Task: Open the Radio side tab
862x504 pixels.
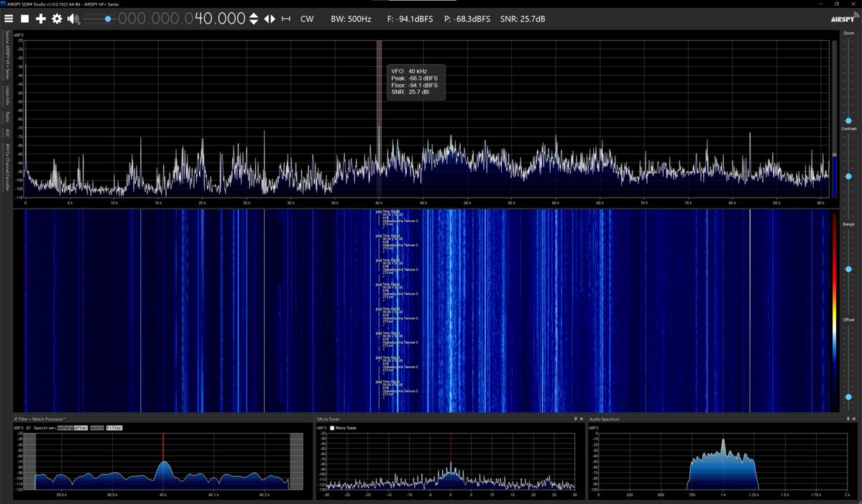Action: click(x=7, y=116)
